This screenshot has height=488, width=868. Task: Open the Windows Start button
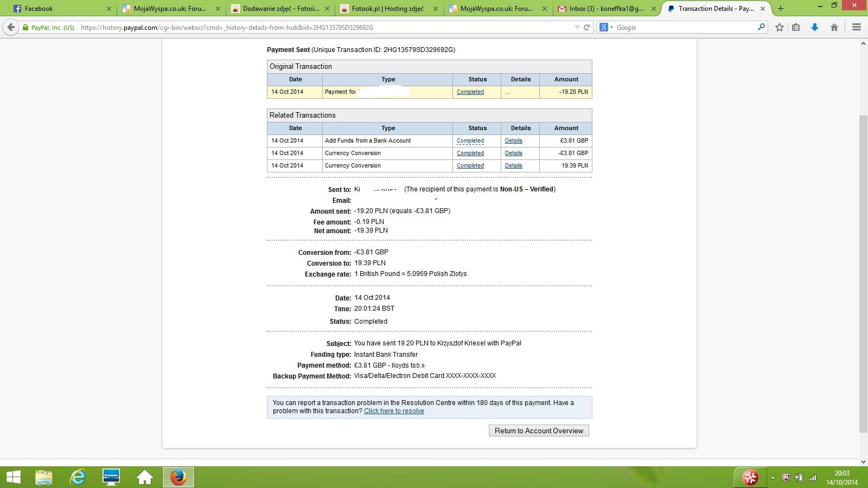pyautogui.click(x=13, y=477)
